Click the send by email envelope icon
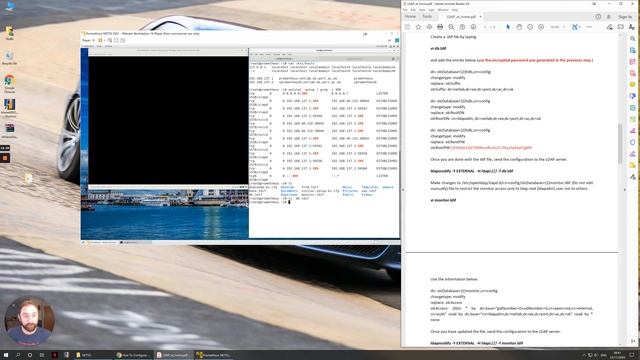640x360 pixels. (x=620, y=27)
